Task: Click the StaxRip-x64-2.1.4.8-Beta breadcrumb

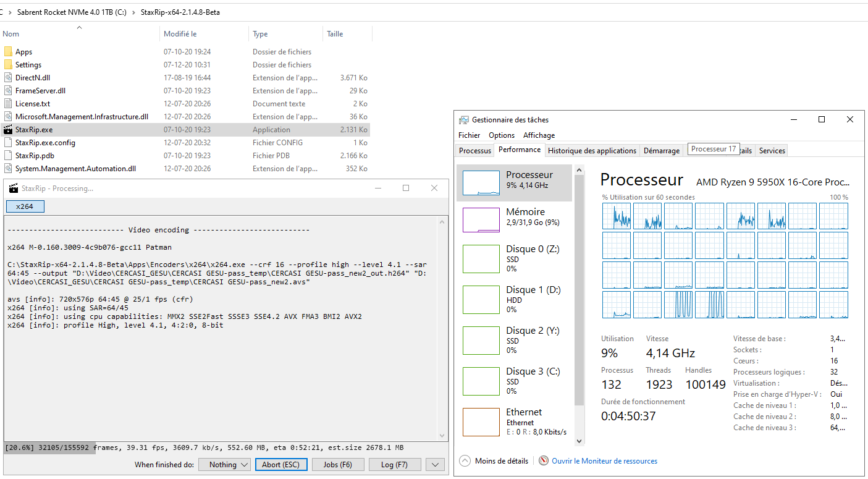Action: (x=180, y=12)
